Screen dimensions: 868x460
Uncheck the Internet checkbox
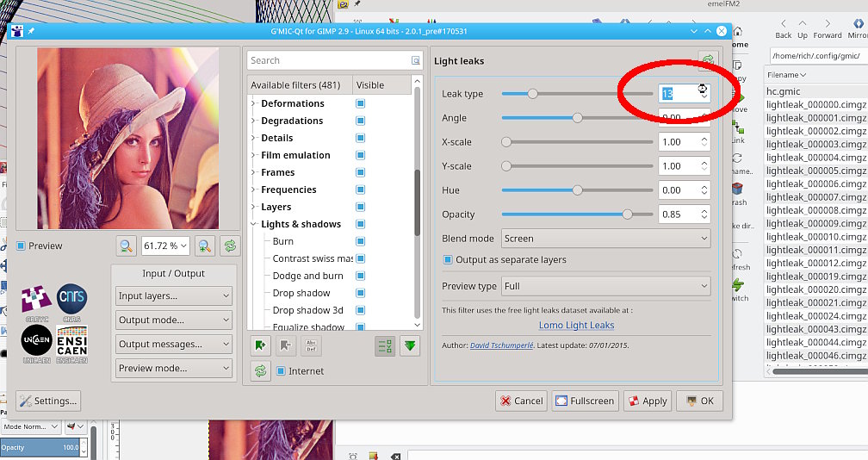(281, 371)
